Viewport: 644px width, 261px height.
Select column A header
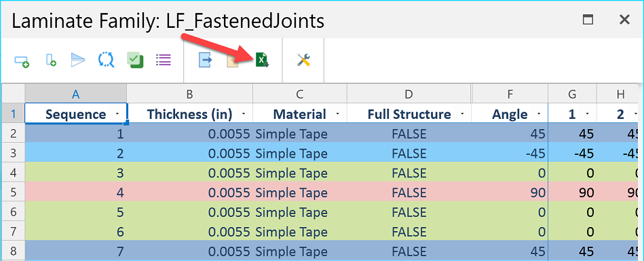pos(75,94)
